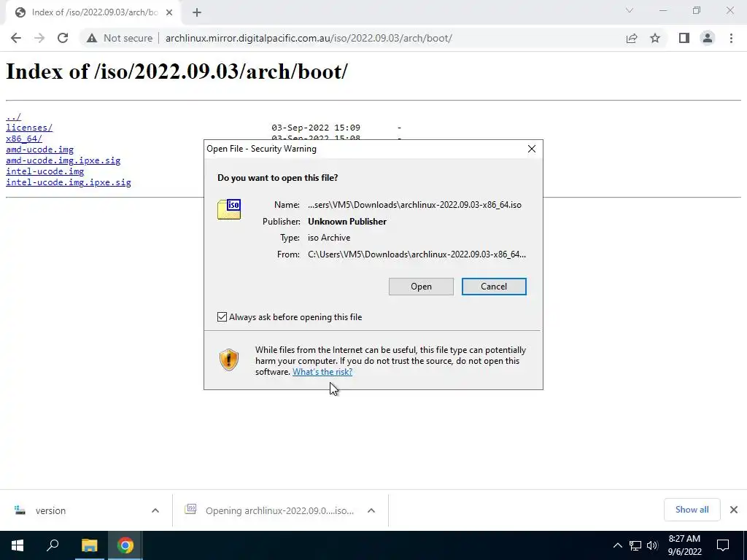Expand options for archlinux iso download
Image resolution: width=747 pixels, height=560 pixels.
[371, 510]
